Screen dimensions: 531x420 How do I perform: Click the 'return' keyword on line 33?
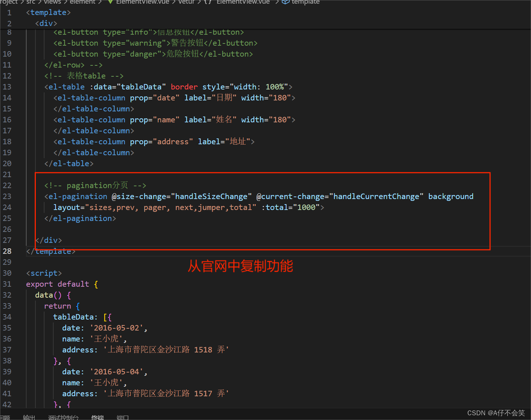tap(57, 306)
